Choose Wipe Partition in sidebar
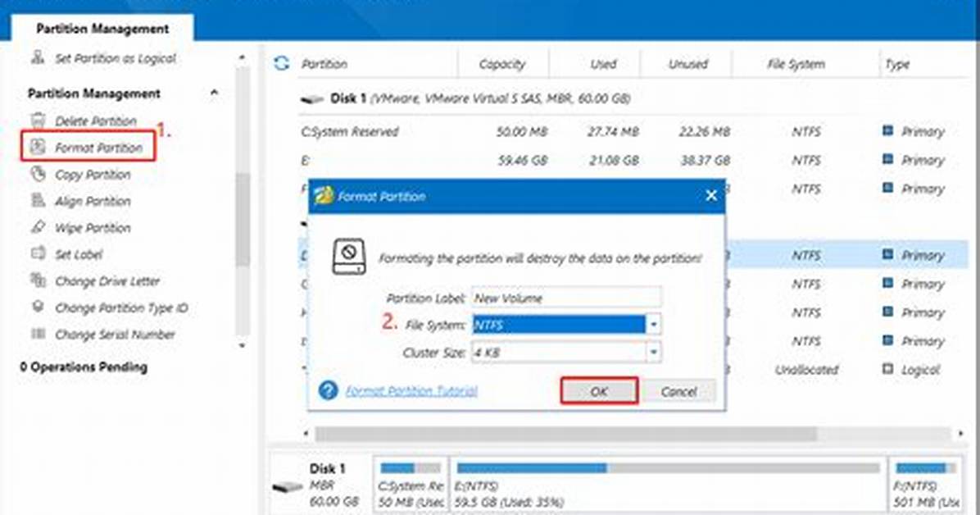This screenshot has height=515, width=980. click(93, 228)
